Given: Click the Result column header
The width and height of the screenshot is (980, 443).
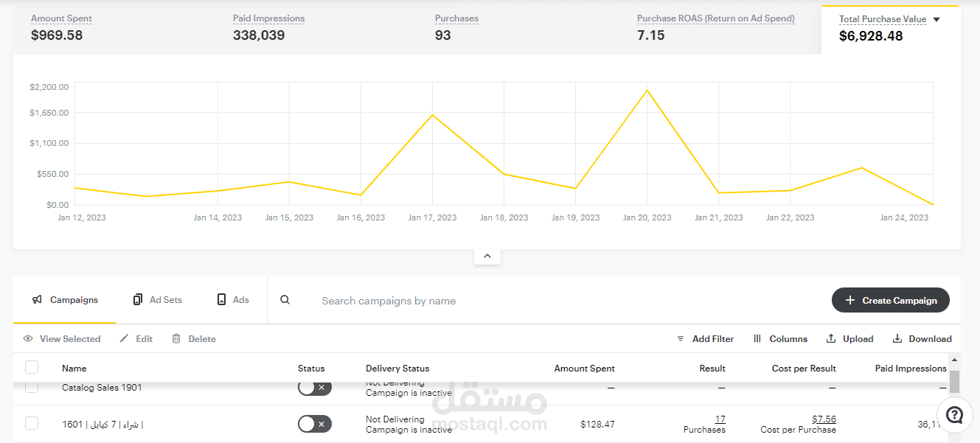Looking at the screenshot, I should [712, 369].
